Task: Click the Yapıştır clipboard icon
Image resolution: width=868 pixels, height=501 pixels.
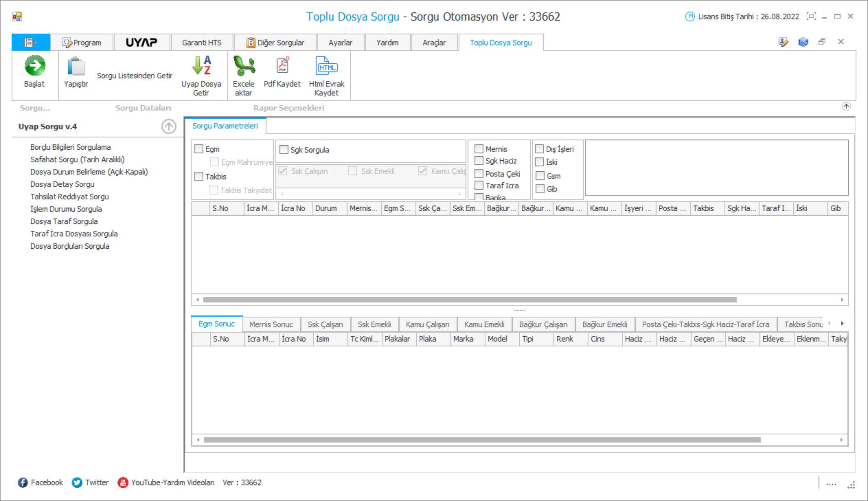Action: coord(76,66)
